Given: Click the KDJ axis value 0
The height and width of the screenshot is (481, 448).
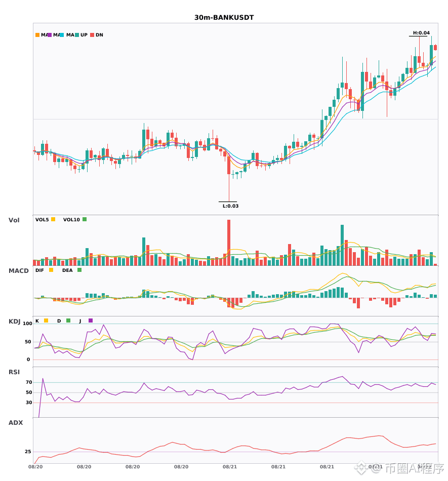Looking at the screenshot, I should pyautogui.click(x=28, y=359).
